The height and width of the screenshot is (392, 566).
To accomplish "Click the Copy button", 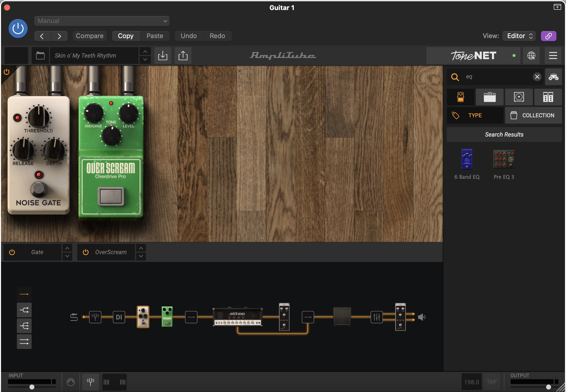I will (x=126, y=36).
